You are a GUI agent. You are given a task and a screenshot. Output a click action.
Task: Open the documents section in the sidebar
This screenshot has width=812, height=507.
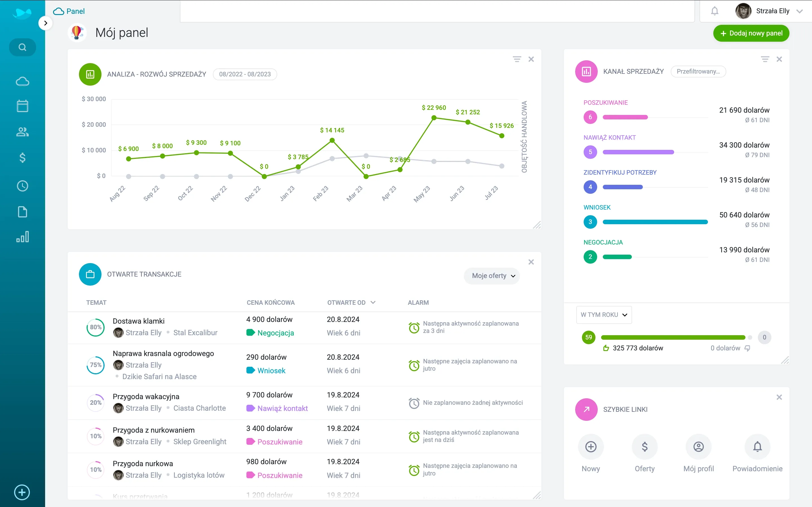click(22, 212)
